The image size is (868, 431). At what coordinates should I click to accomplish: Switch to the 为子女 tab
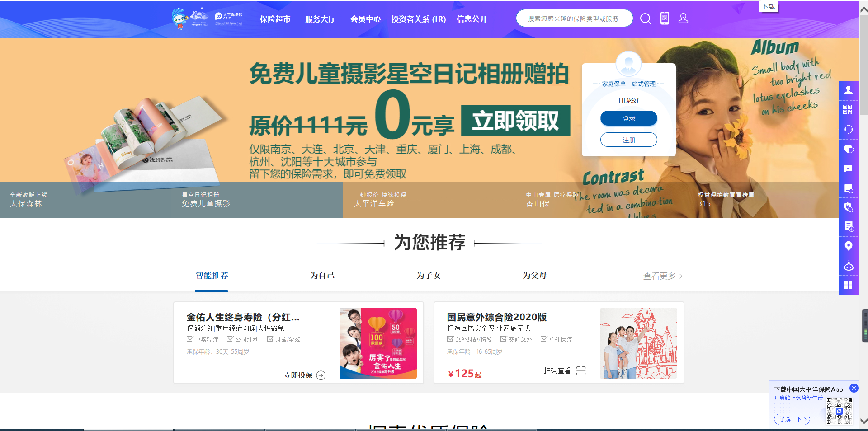coord(428,276)
